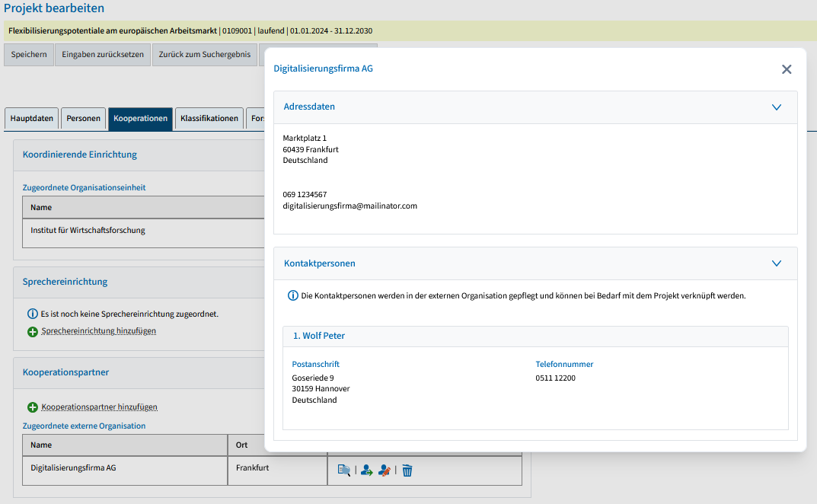Screen dimensions: 817x504
Task: Click the Sprechereinrichtung hinzufügen link
Action: [99, 331]
